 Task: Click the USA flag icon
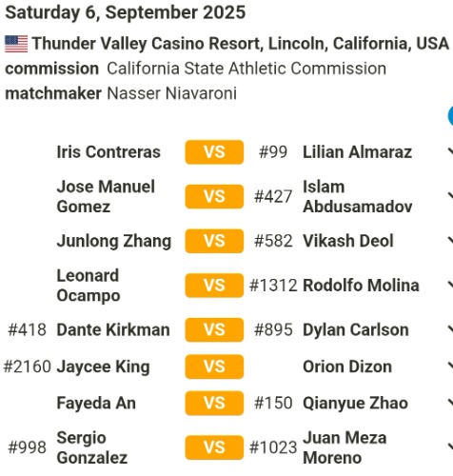(16, 44)
